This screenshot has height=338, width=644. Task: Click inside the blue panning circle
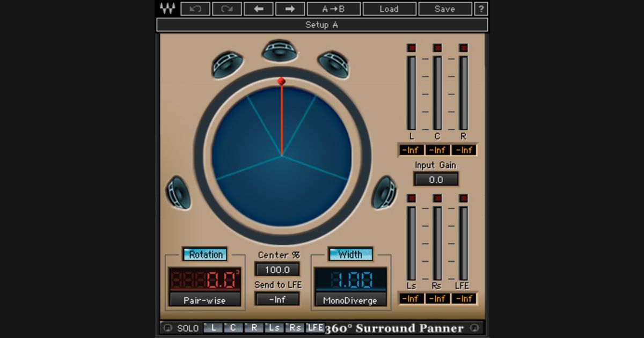pyautogui.click(x=282, y=157)
